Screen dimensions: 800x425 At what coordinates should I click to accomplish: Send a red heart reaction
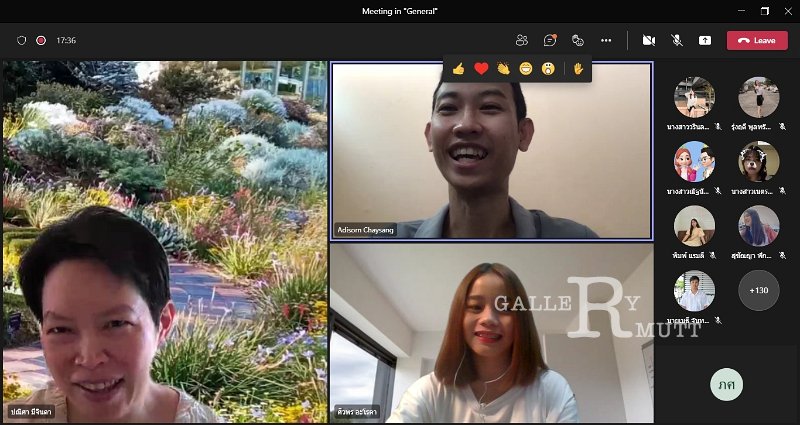pyautogui.click(x=481, y=68)
